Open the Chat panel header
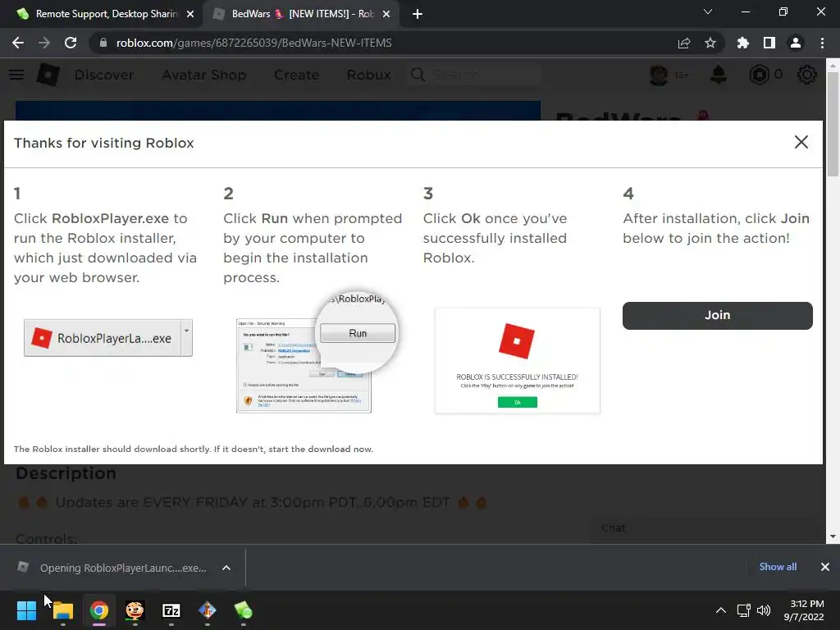This screenshot has height=630, width=840. (706, 528)
